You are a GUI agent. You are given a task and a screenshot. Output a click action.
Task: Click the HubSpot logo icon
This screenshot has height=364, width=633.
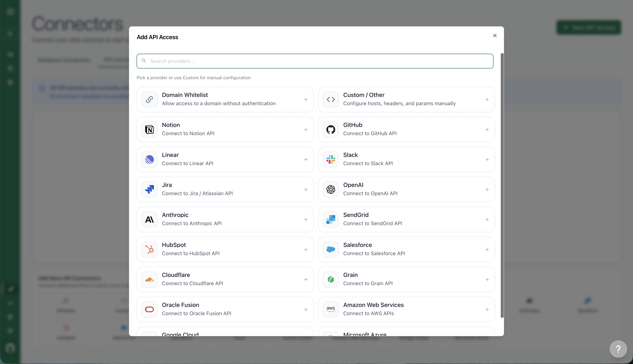[x=149, y=249]
